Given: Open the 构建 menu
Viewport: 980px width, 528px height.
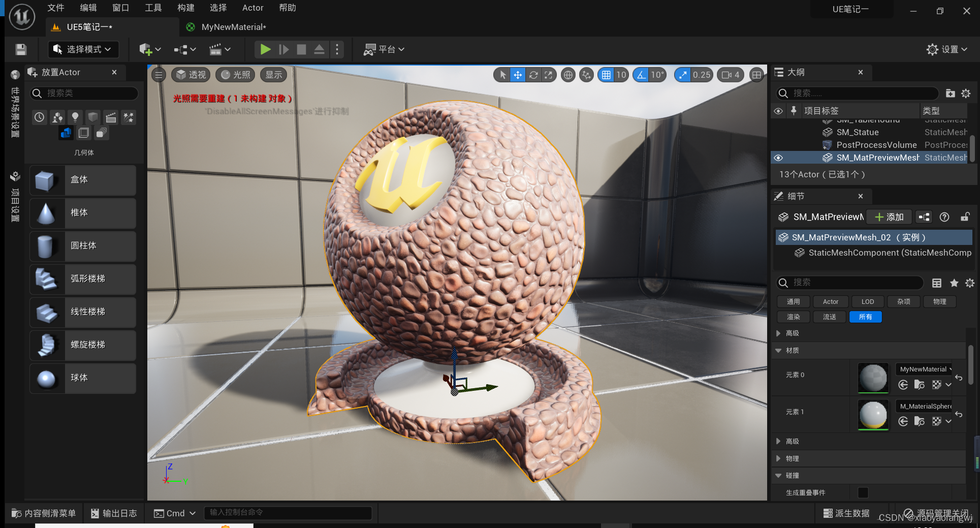Looking at the screenshot, I should tap(186, 8).
